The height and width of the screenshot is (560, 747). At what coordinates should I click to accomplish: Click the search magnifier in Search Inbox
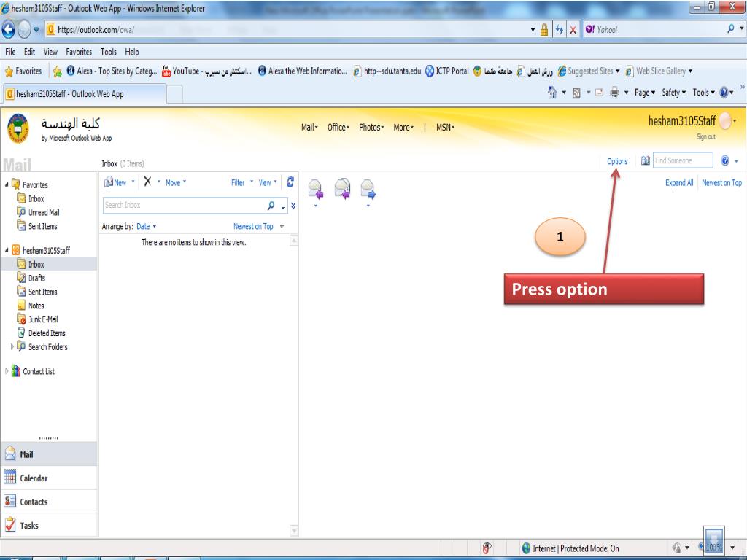(x=271, y=206)
